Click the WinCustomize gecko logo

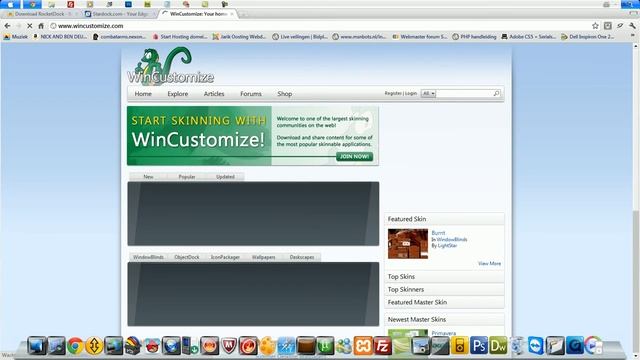[171, 65]
